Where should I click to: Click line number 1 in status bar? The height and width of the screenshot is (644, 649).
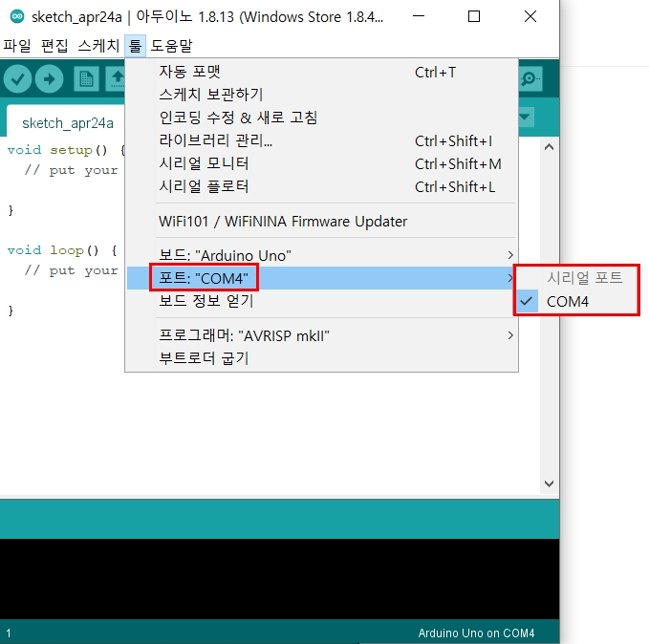[x=9, y=633]
